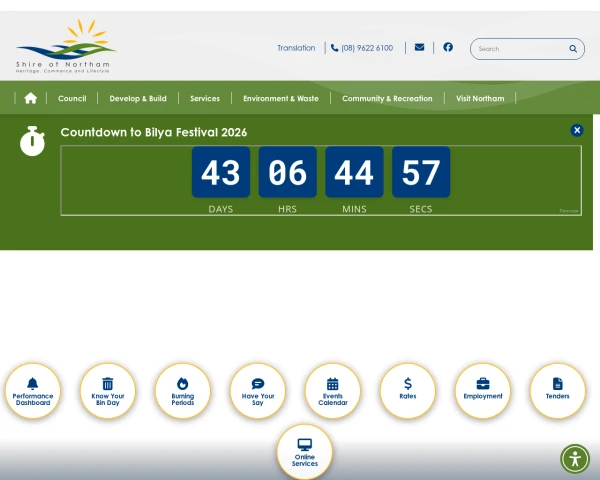Viewport: 600px width, 480px height.
Task: Click the magnifying glass search icon
Action: (573, 49)
